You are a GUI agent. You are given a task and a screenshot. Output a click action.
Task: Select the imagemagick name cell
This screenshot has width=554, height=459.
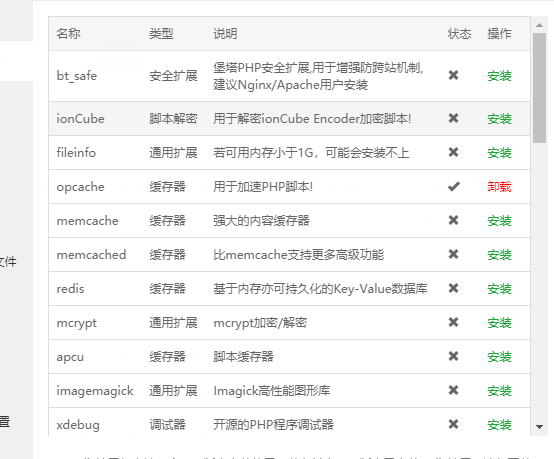pos(95,391)
